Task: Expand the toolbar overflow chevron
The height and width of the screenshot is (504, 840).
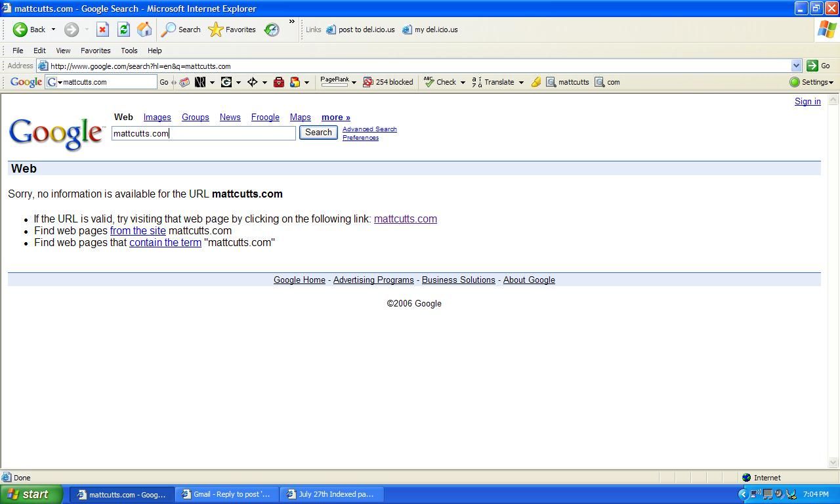Action: [292, 22]
